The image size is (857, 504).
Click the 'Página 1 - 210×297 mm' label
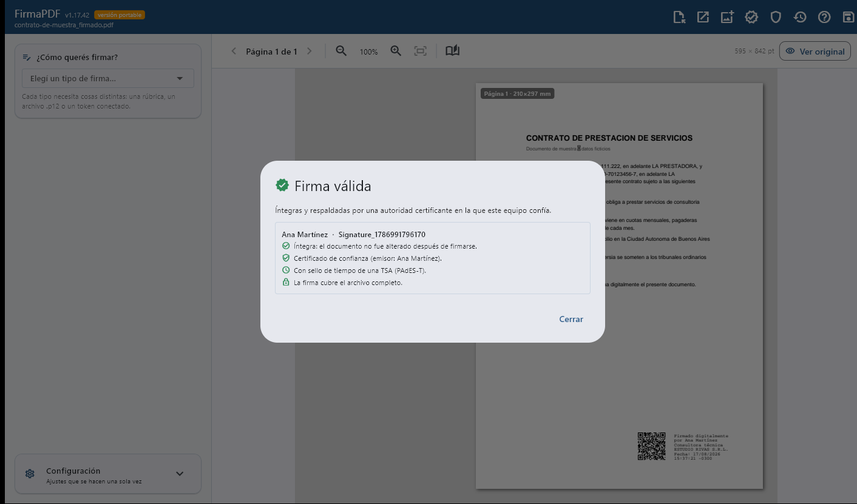[517, 94]
